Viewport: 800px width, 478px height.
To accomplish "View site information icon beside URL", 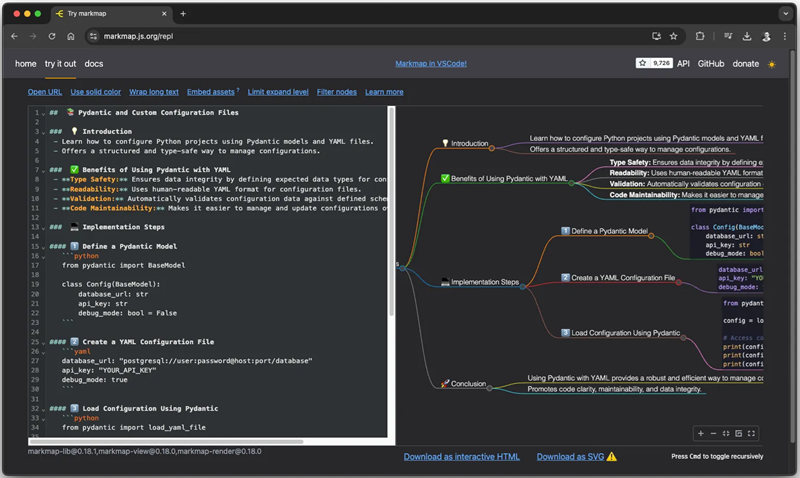I will [93, 36].
